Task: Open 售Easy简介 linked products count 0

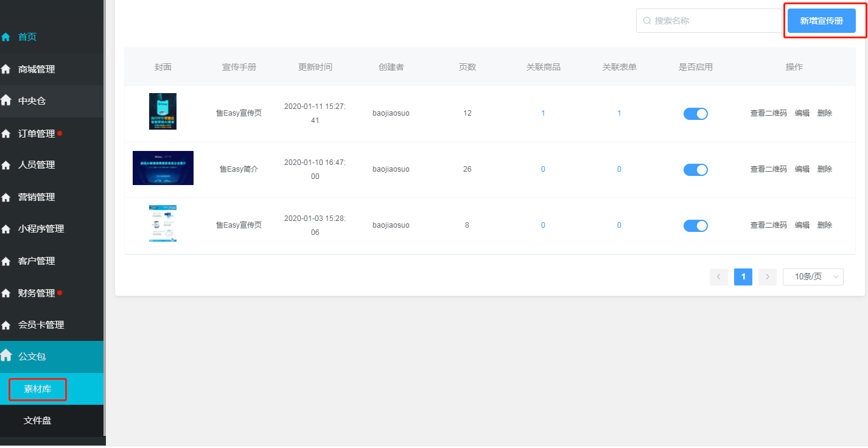Action: 543,169
